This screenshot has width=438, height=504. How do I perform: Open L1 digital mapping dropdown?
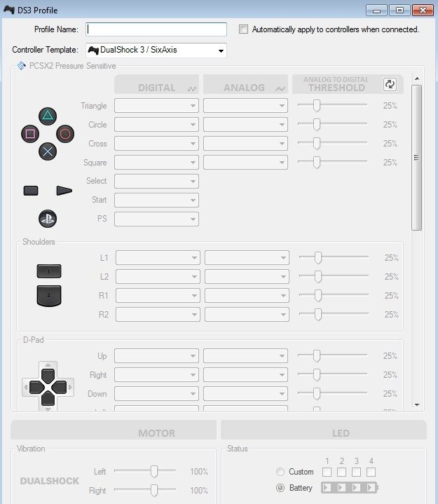pos(158,257)
